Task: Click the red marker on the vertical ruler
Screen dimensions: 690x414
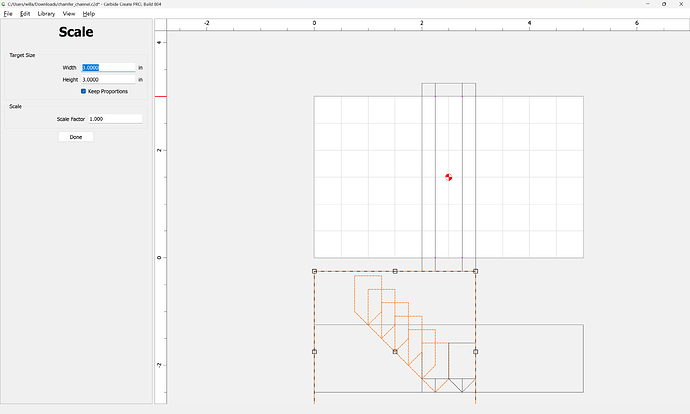Action: coord(159,97)
